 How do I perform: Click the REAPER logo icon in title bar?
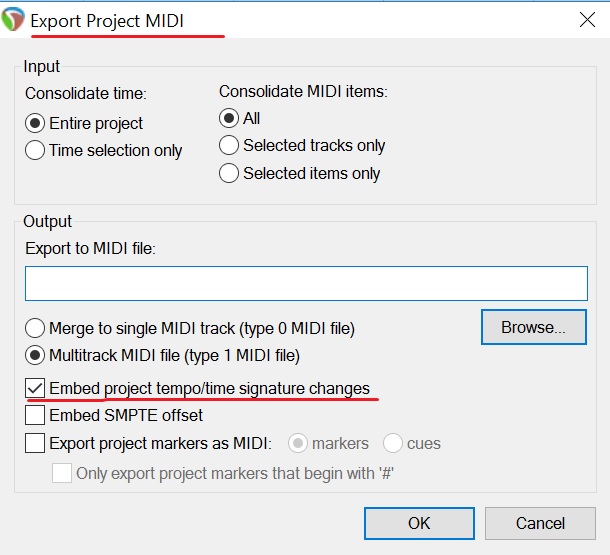(14, 19)
